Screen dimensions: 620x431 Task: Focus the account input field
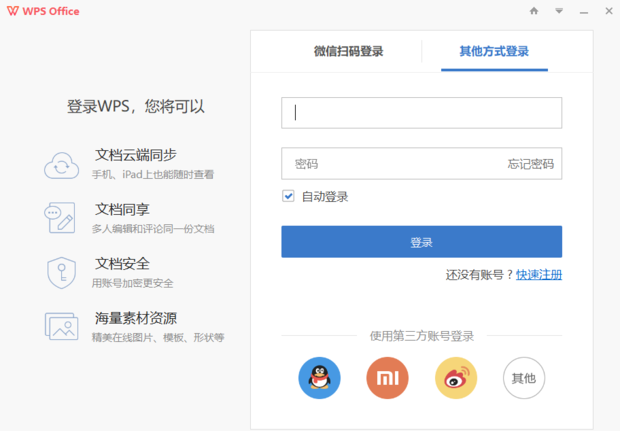tap(422, 113)
